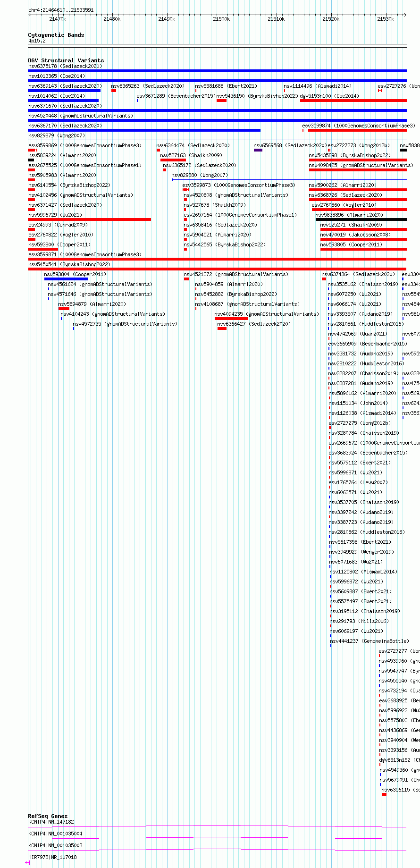Select esv3671289 (Besenbacher2015) label
The width and height of the screenshot is (420, 868).
[176, 96]
